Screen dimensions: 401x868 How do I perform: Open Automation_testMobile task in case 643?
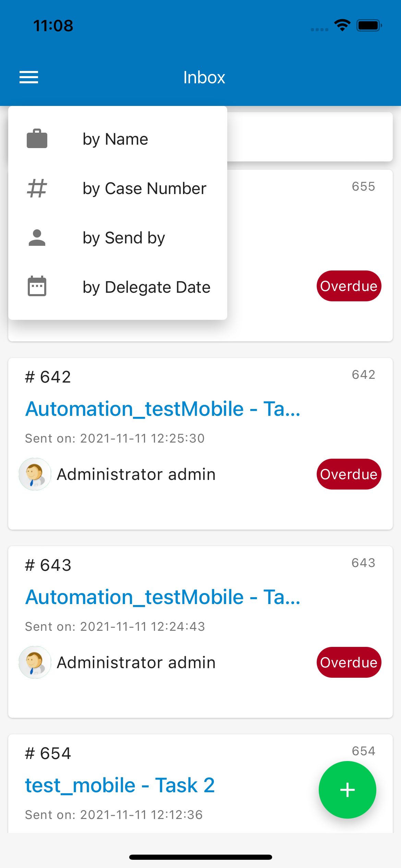(x=163, y=597)
